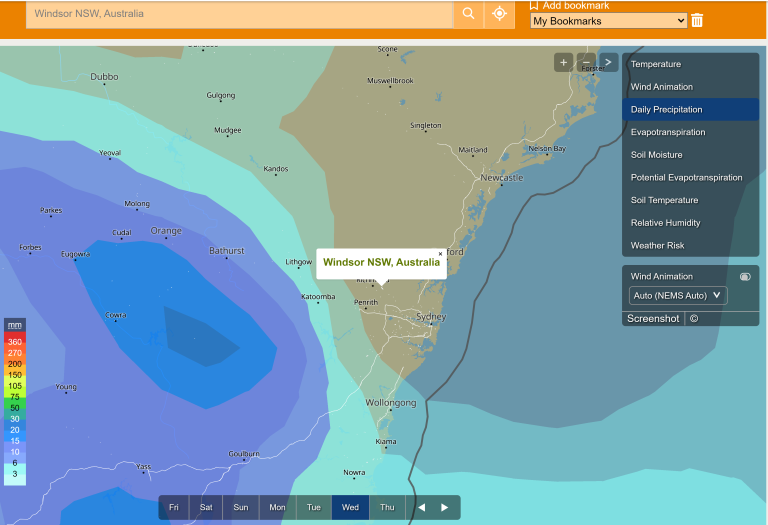Close the Windsor NSW popup
The width and height of the screenshot is (768, 525).
(440, 254)
